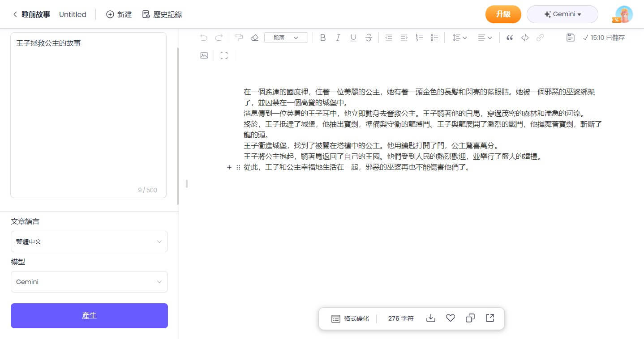Click the plus icon beside last paragraph
Viewport: 644px width, 339px height.
pyautogui.click(x=229, y=167)
